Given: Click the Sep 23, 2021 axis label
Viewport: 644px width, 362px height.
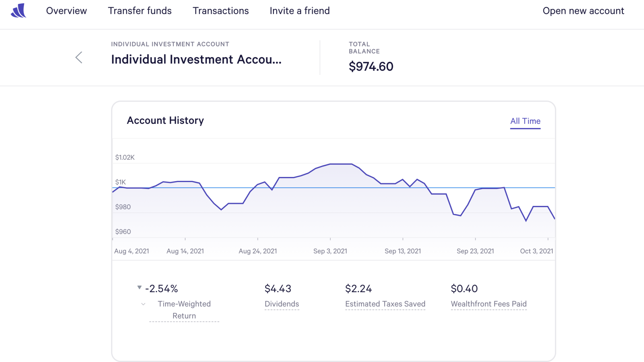Looking at the screenshot, I should pyautogui.click(x=475, y=251).
